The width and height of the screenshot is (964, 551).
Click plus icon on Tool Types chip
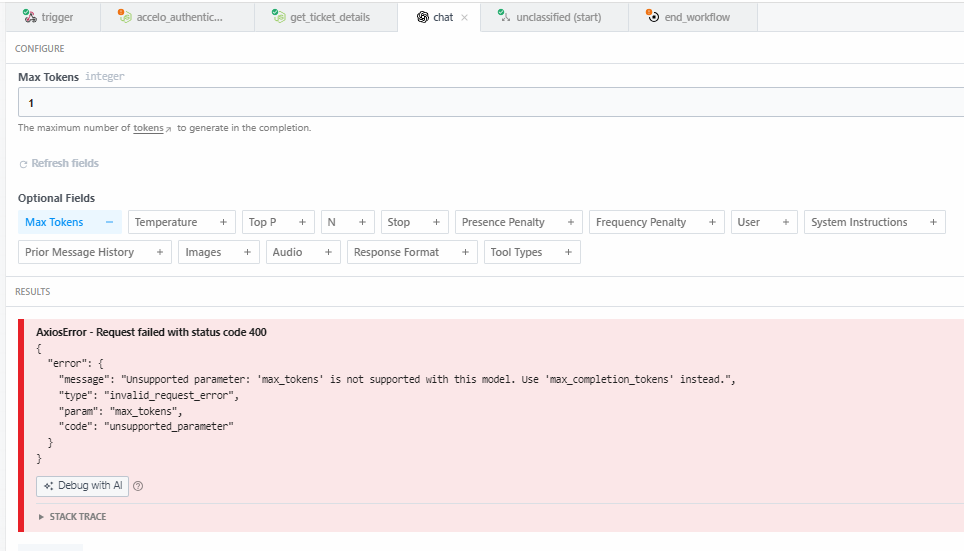pyautogui.click(x=568, y=252)
